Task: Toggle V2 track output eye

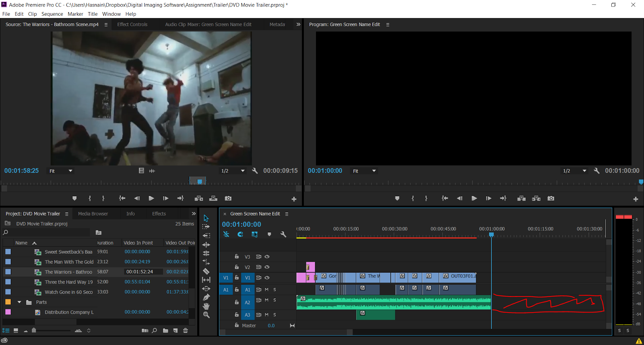Action: [267, 267]
